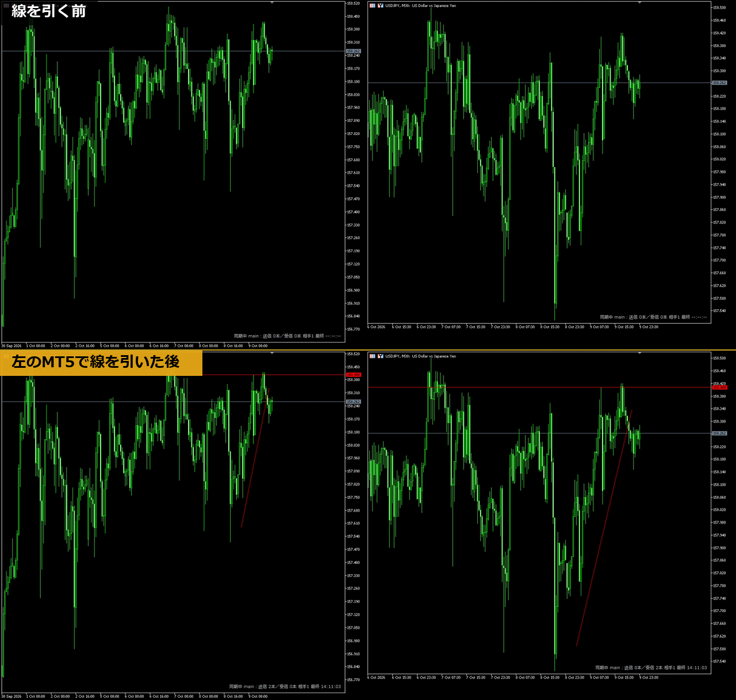Click the chart shift triangle on the lower-right chart
This screenshot has width=736, height=700.
pyautogui.click(x=639, y=353)
